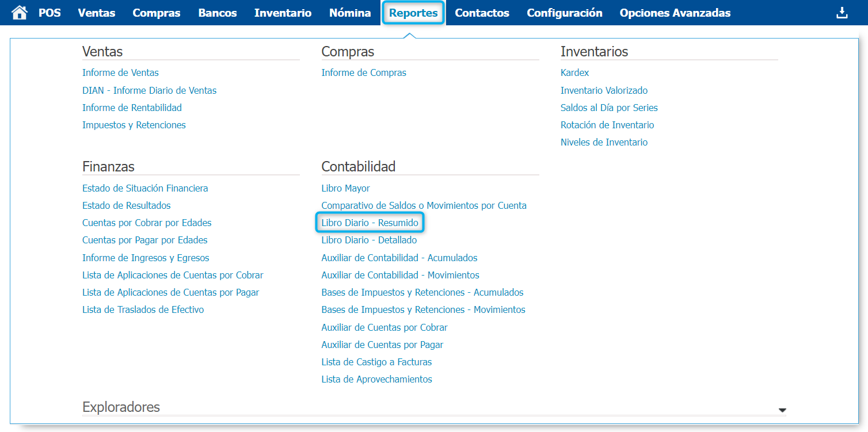Open the Ventas menu in navigation bar
The image size is (868, 432).
click(x=96, y=13)
